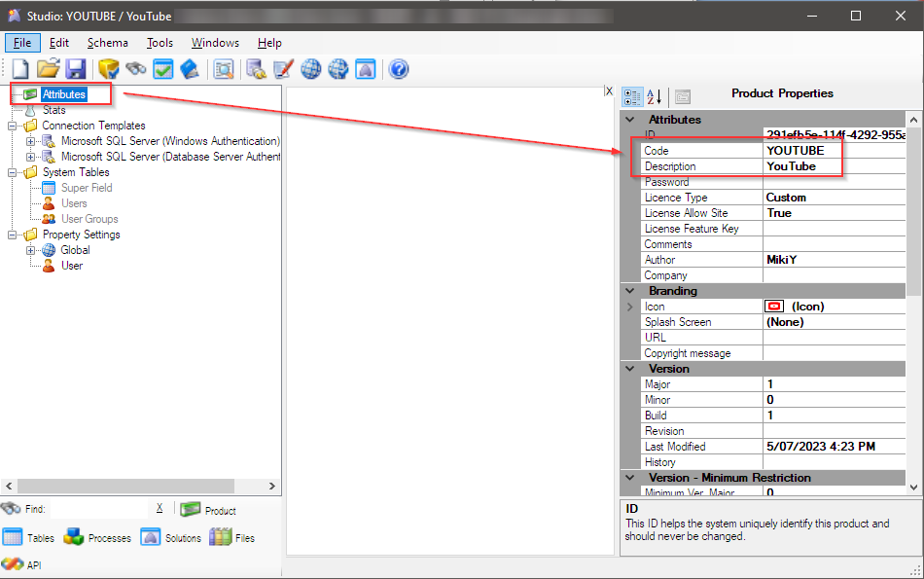
Task: Open the File menu
Action: point(22,43)
